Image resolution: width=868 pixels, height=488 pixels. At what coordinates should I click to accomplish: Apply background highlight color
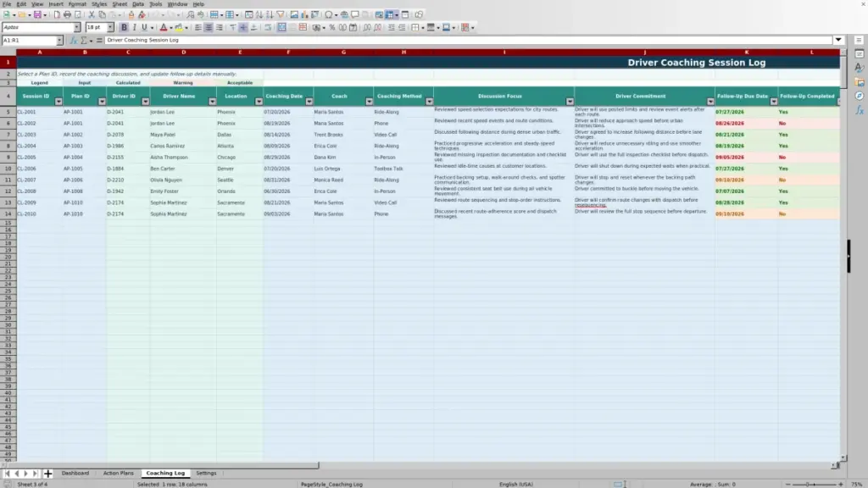[x=179, y=27]
